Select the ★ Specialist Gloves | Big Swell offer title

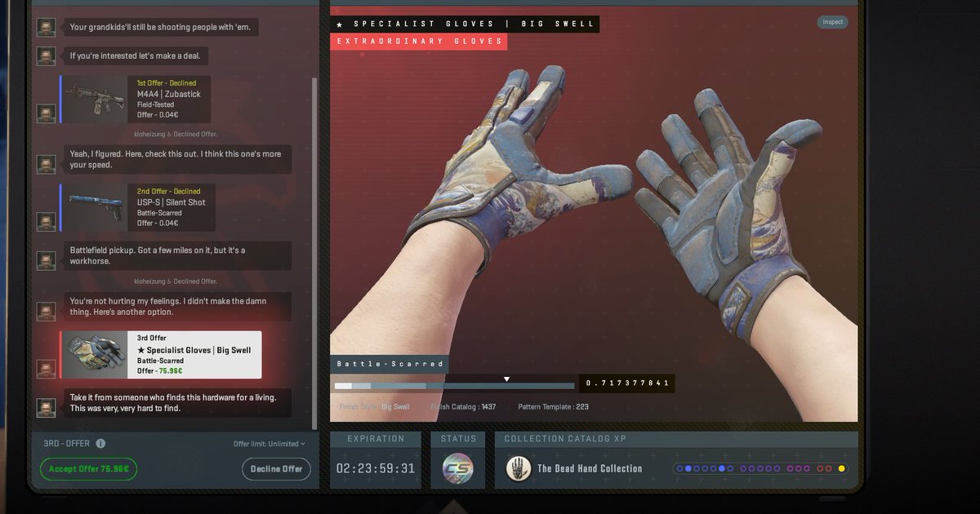pos(194,350)
